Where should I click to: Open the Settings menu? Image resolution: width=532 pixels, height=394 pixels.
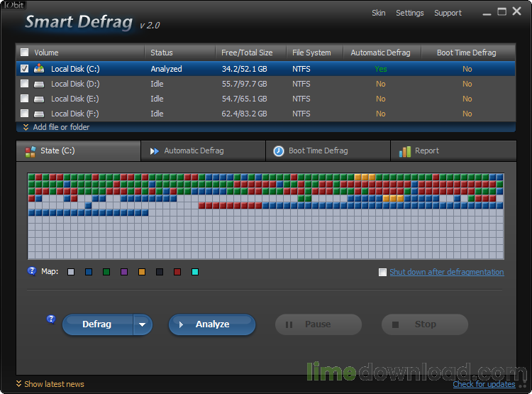click(409, 13)
